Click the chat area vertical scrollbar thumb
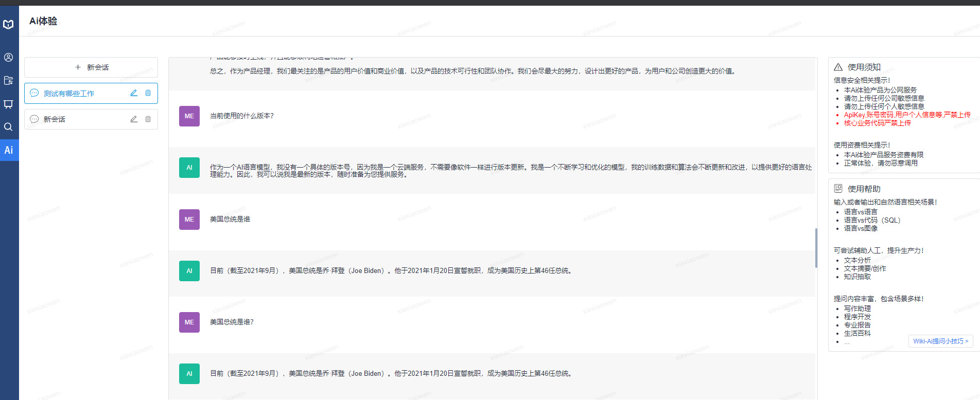 816,248
